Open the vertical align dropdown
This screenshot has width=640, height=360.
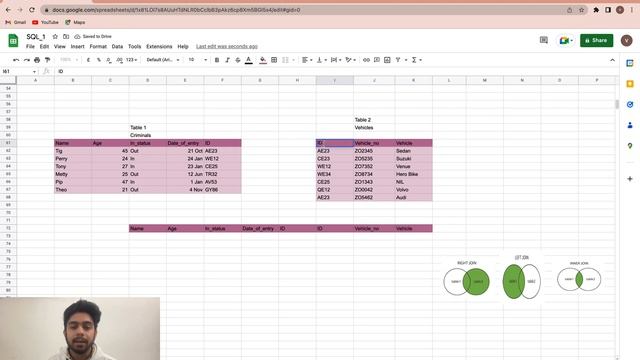click(322, 60)
